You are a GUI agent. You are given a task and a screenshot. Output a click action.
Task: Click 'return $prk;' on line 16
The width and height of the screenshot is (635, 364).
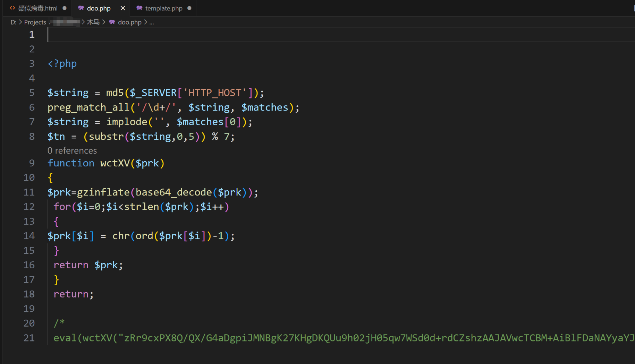(x=88, y=265)
